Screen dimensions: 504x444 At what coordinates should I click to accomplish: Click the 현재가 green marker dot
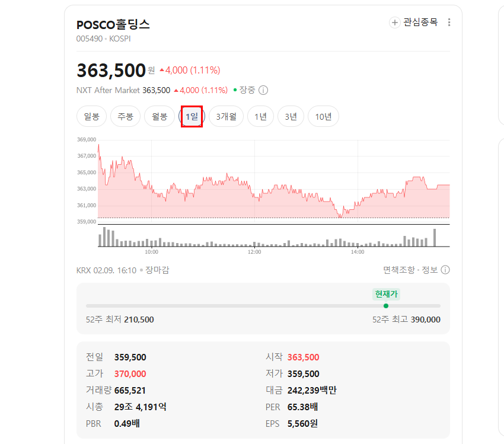click(386, 306)
